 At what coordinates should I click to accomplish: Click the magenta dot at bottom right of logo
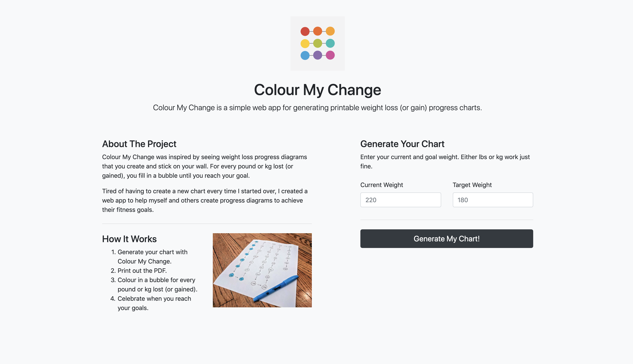point(330,55)
